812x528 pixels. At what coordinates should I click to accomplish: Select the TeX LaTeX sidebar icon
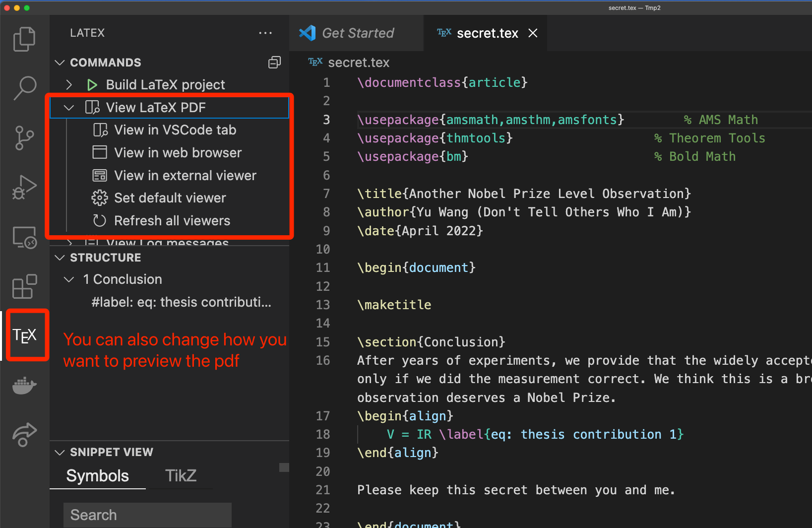[24, 335]
